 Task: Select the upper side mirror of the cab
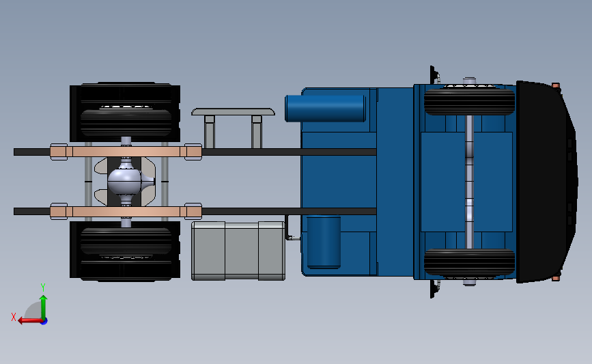point(434,76)
